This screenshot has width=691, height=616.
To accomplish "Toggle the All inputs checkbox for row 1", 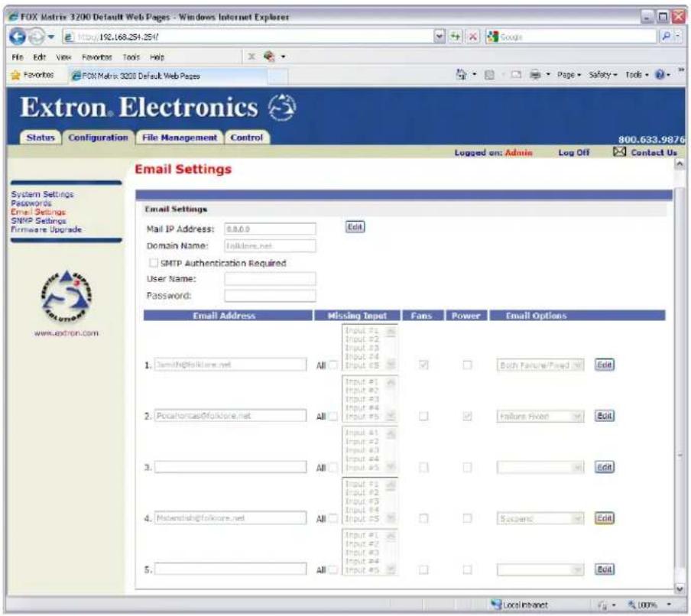I will [333, 365].
